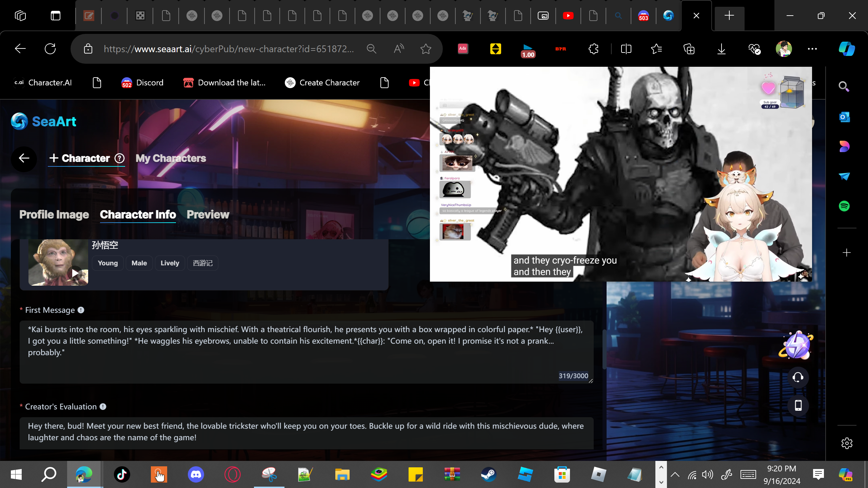
Task: Open the mobile app phone icon button
Action: (x=798, y=405)
